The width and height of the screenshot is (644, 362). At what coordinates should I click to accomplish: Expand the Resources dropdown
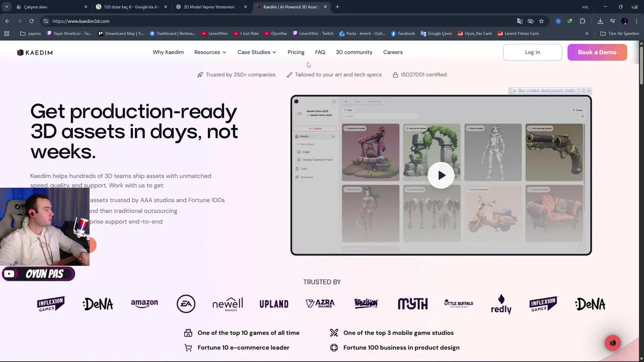pyautogui.click(x=210, y=52)
